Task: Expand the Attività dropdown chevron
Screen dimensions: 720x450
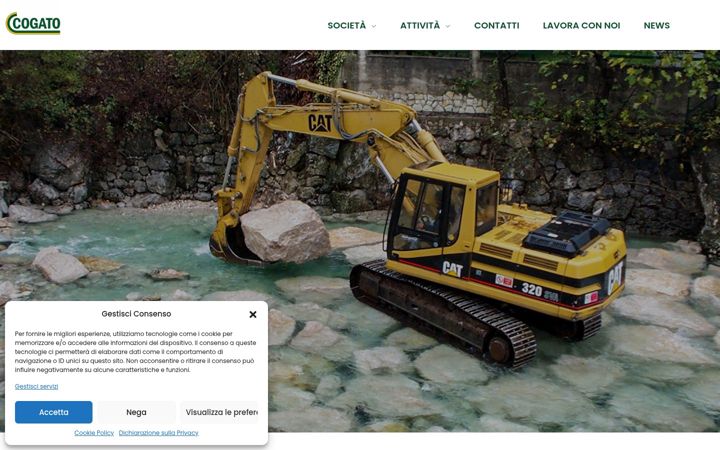Action: coord(448,26)
